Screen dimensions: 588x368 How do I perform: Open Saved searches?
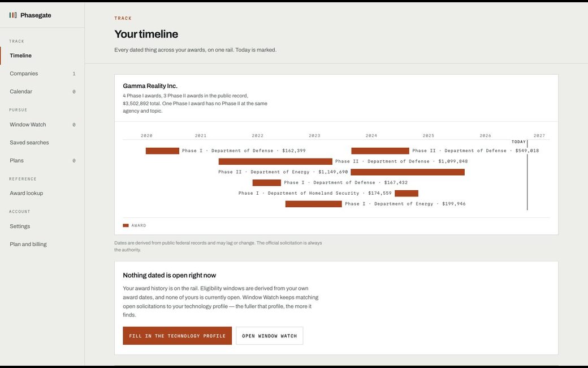pyautogui.click(x=42, y=143)
